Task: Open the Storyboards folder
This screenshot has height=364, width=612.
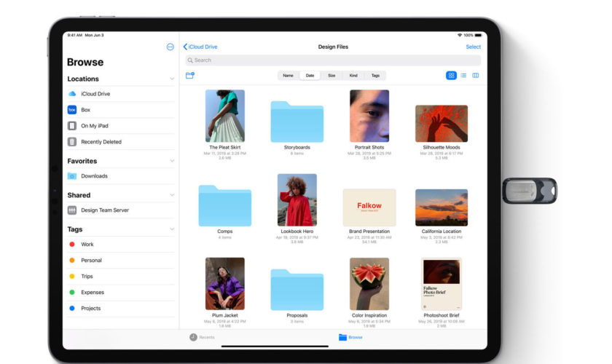Action: pos(297,122)
